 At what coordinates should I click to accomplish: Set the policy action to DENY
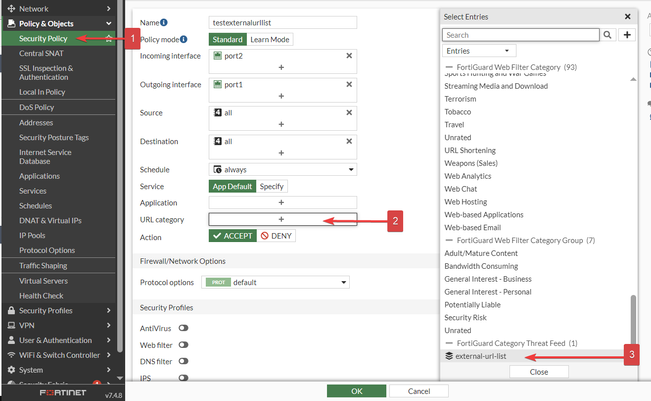tap(277, 236)
